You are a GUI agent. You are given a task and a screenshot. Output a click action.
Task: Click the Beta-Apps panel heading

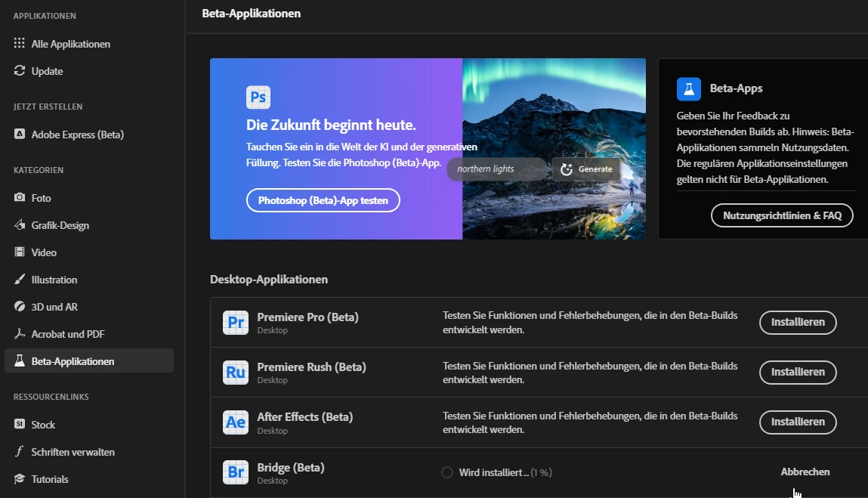(737, 88)
